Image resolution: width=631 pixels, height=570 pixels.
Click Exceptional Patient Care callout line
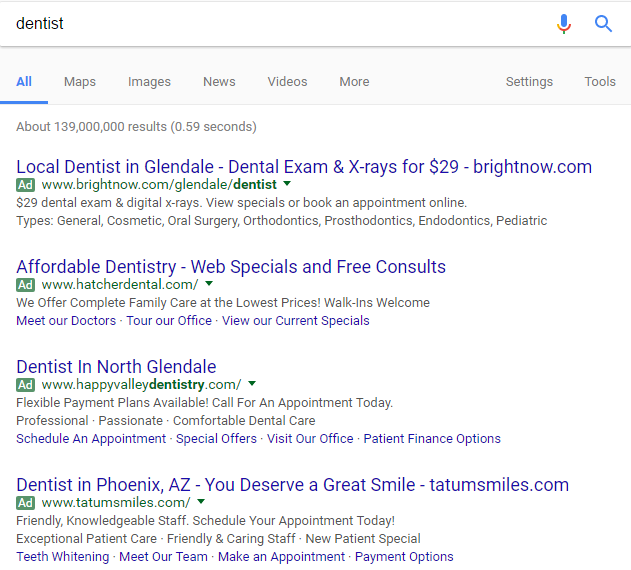point(218,539)
